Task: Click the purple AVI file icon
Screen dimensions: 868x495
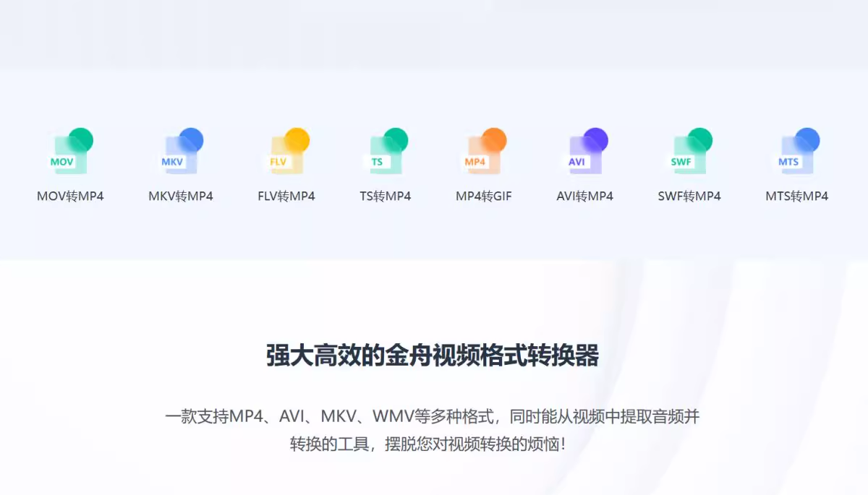Action: 585,151
